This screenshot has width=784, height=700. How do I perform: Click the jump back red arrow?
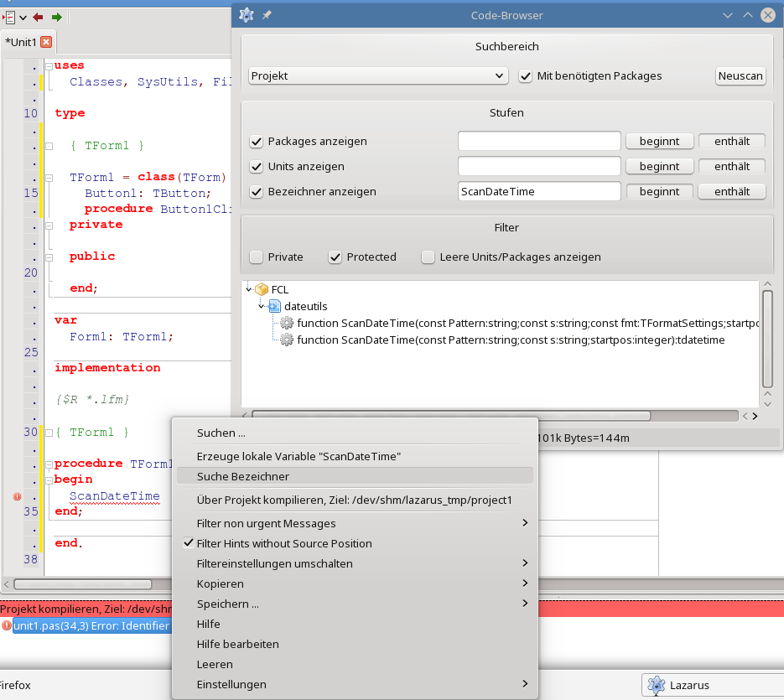38,17
